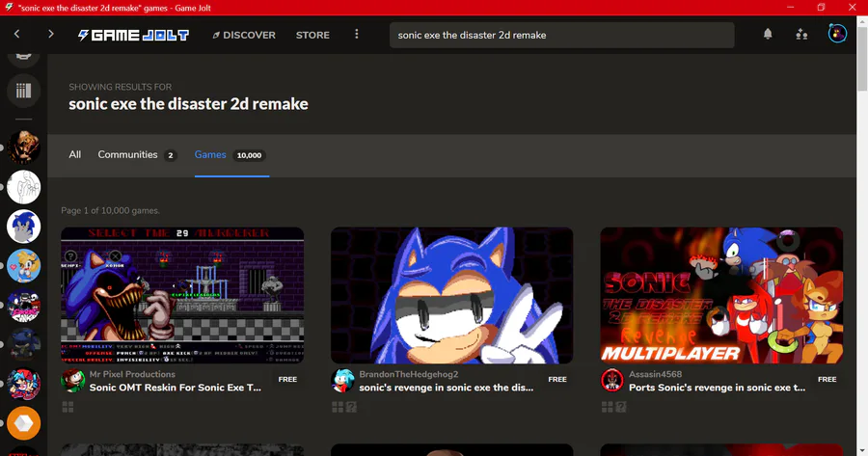Click the Windows icon under Sonic OMT Reskin

[x=68, y=407]
